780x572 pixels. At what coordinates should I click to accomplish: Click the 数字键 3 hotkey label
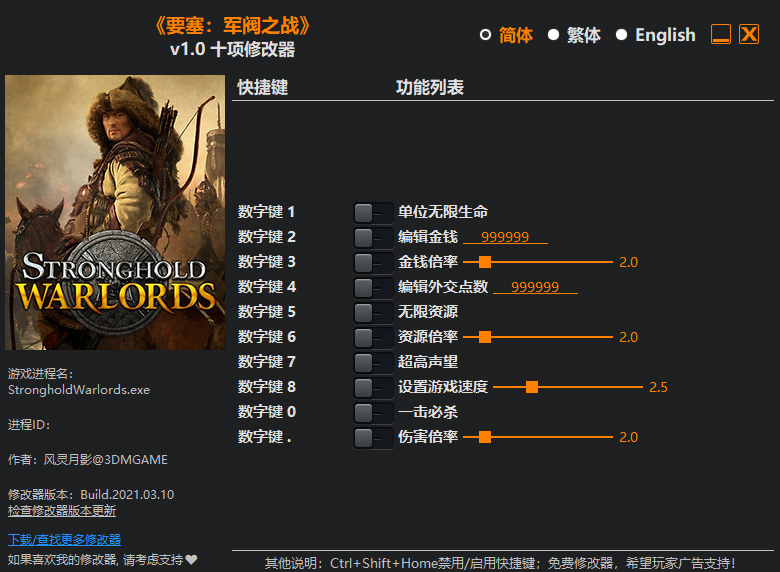coord(266,262)
